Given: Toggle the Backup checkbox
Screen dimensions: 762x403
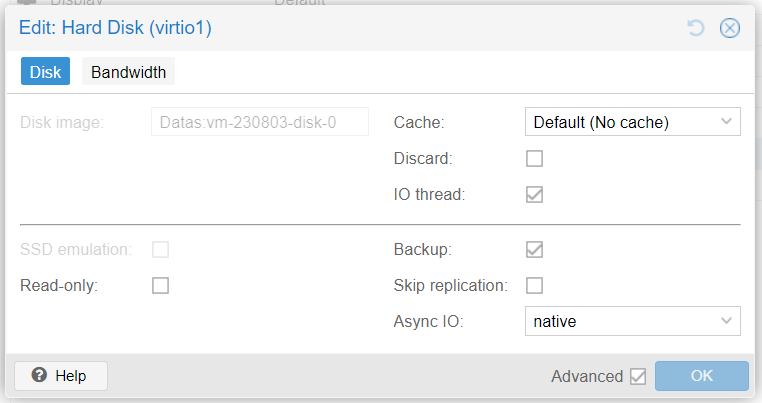Looking at the screenshot, I should (535, 249).
